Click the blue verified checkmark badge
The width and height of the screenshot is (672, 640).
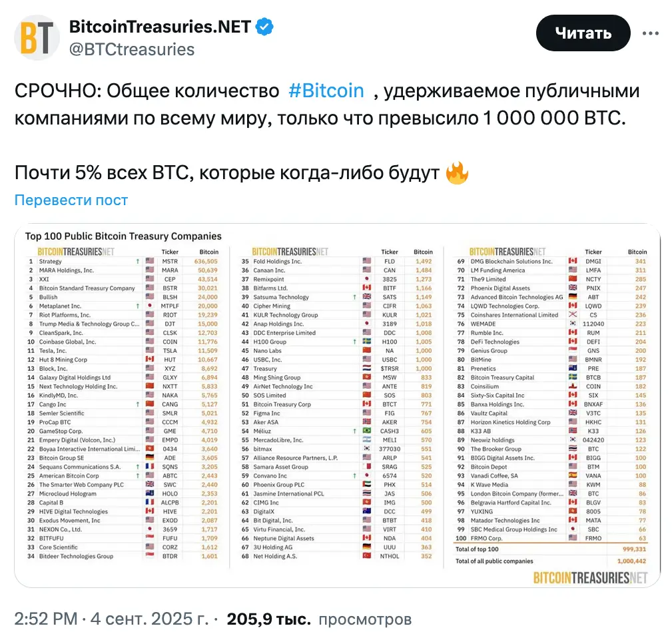[x=264, y=27]
